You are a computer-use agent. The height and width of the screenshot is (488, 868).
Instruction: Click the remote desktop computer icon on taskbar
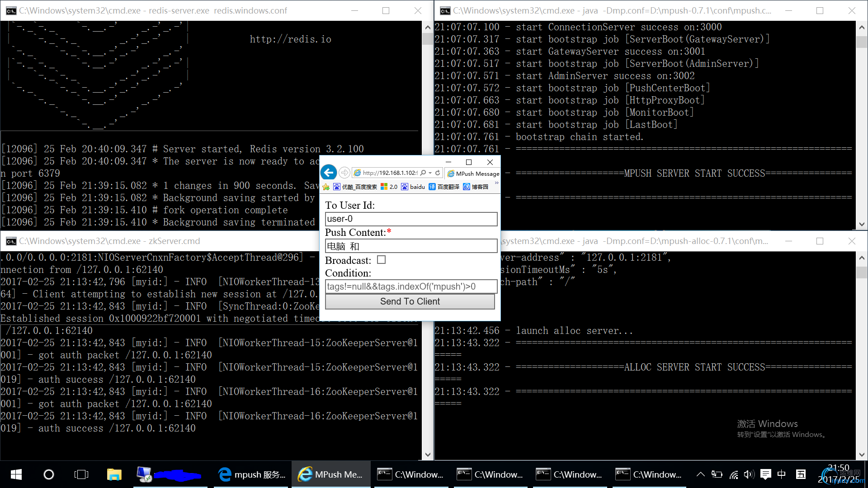pos(145,474)
